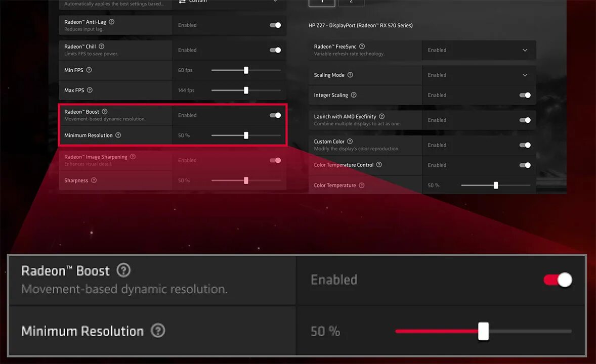Toggle Radeon Boost in the settings list
The height and width of the screenshot is (364, 596).
(x=275, y=115)
